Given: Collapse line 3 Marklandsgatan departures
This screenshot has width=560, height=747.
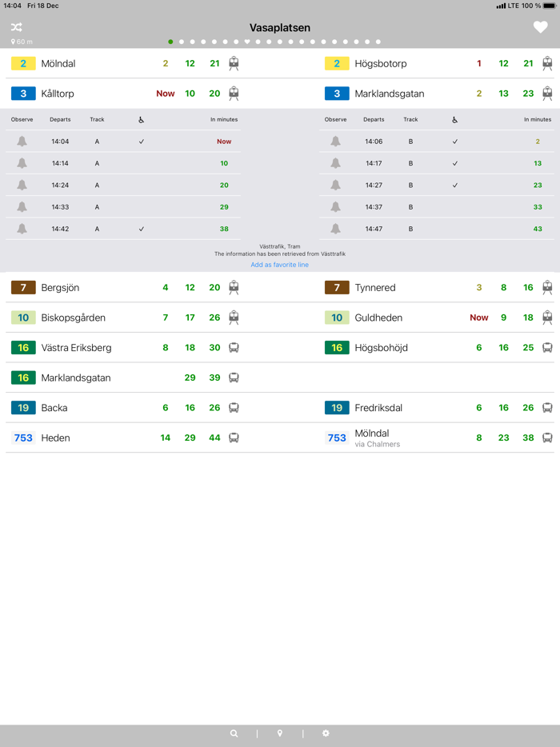Looking at the screenshot, I should pos(437,94).
